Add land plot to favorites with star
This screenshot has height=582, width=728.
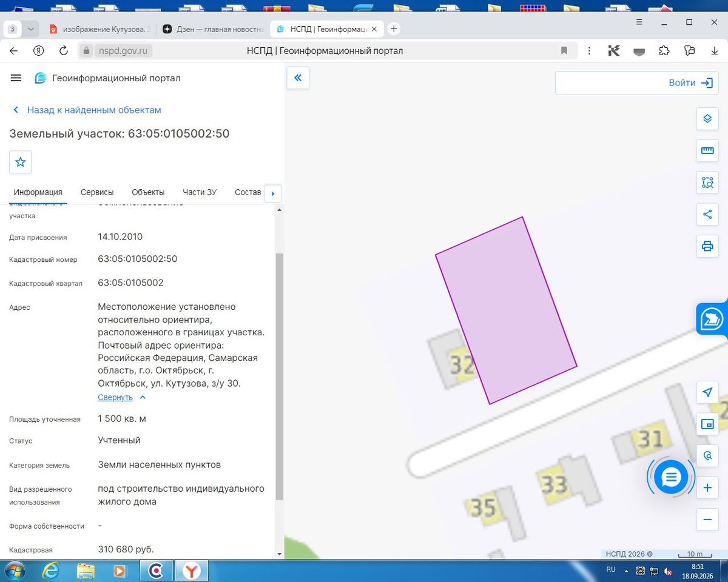pyautogui.click(x=21, y=162)
